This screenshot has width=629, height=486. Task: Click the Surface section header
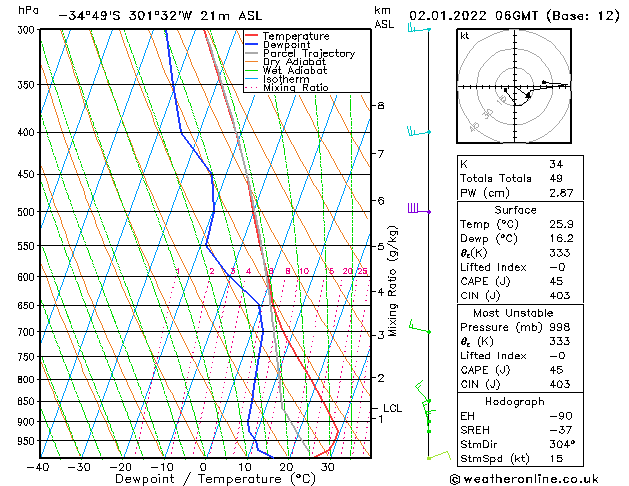pos(515,210)
